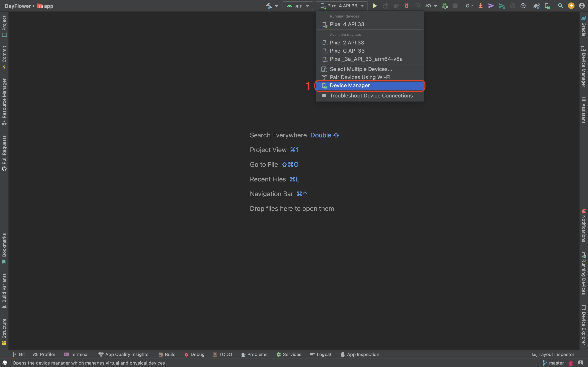Viewport: 588px width, 367px height.
Task: Open the app run configuration dropdown
Action: pyautogui.click(x=298, y=6)
